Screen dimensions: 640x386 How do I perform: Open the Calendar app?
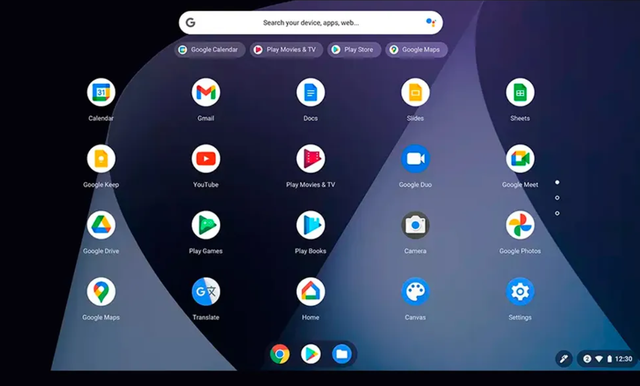(x=101, y=92)
